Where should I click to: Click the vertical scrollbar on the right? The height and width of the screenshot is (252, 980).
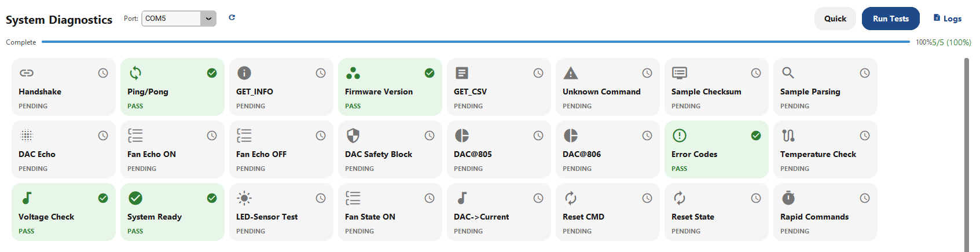967,155
